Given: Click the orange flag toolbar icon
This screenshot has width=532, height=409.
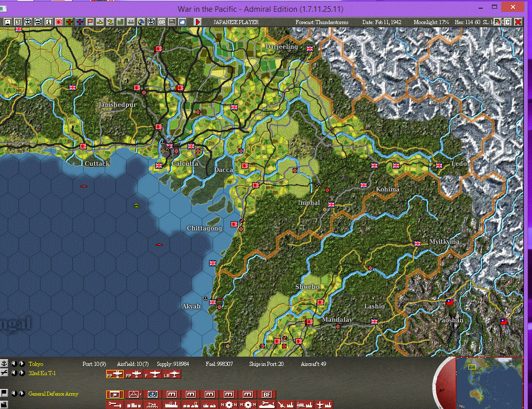Looking at the screenshot, I should (90, 22).
